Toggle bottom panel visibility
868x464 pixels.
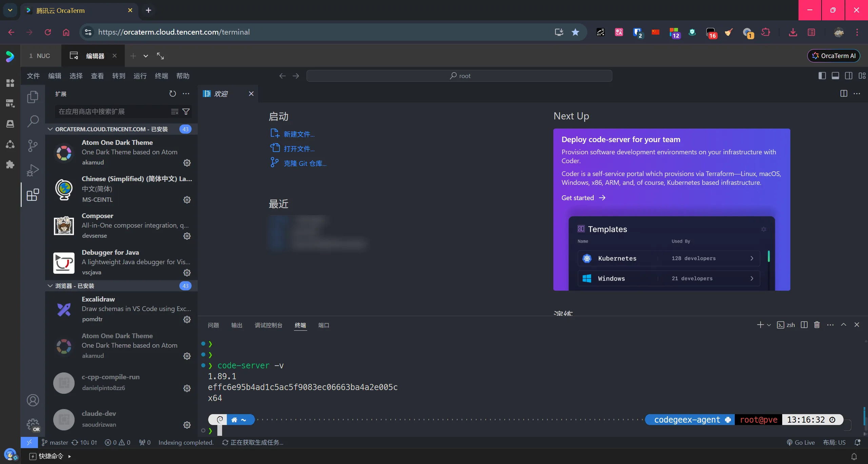tap(835, 76)
